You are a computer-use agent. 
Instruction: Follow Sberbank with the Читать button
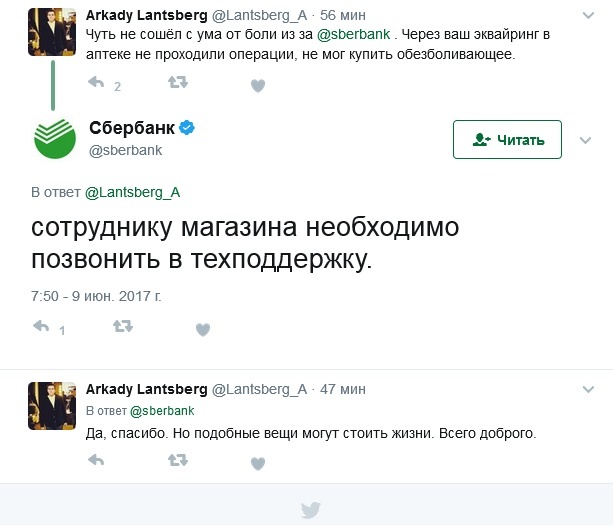coord(507,140)
